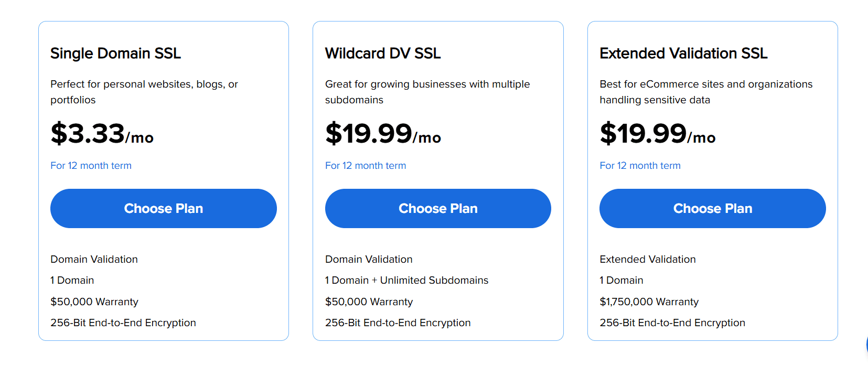Click 1 Domain + Unlimited Subdomains feature text
The height and width of the screenshot is (365, 868).
click(406, 280)
